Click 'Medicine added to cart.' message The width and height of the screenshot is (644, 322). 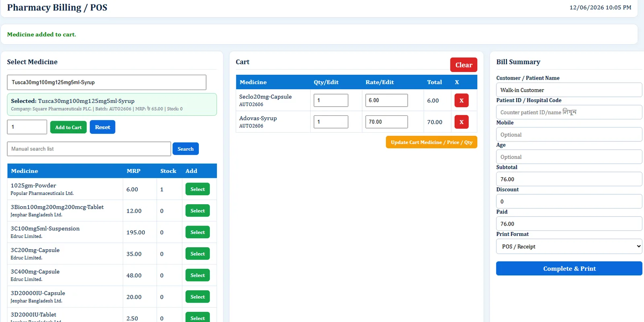(x=41, y=35)
